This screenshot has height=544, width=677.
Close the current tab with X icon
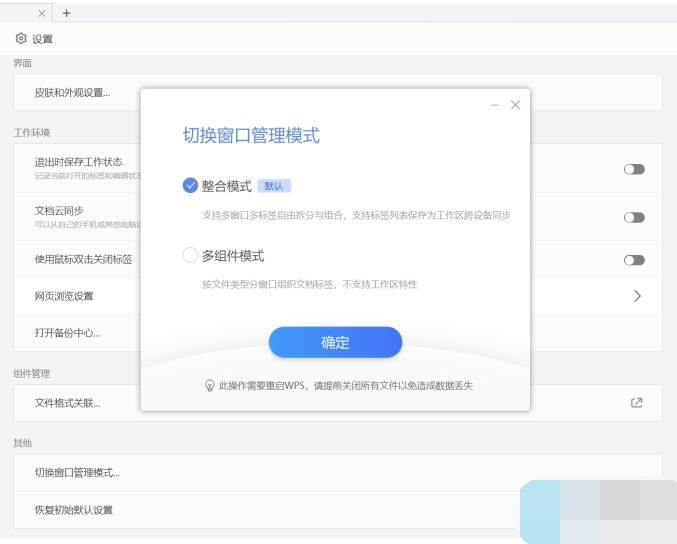tap(42, 13)
